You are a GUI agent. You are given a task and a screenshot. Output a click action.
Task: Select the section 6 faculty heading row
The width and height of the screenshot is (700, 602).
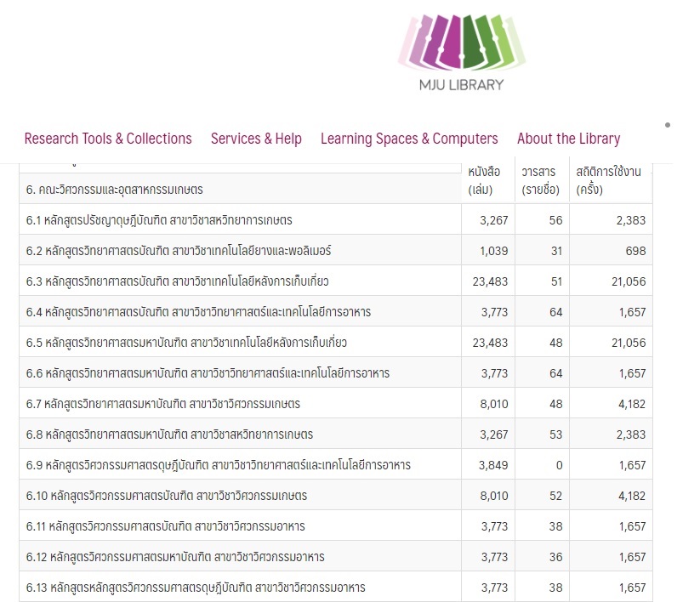(x=115, y=189)
